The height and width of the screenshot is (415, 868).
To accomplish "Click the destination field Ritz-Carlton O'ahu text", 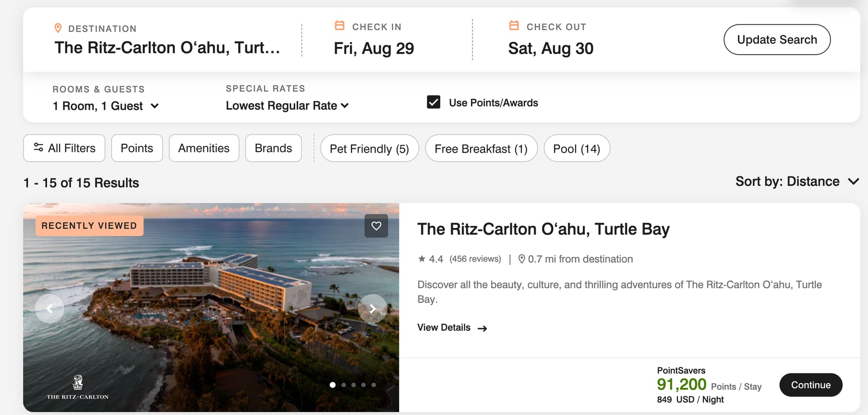I will [167, 48].
